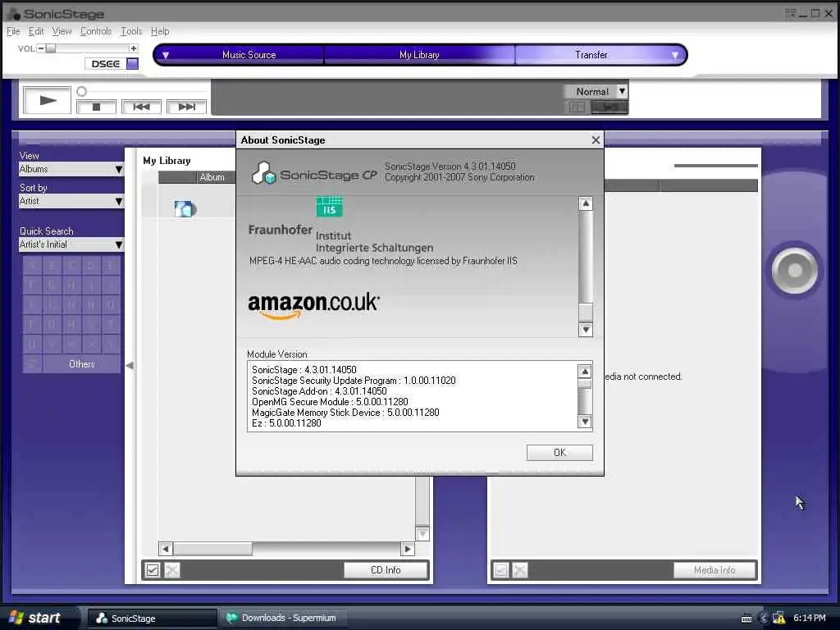This screenshot has height=630, width=840.
Task: Click the repeat mode icon below Normal
Action: [x=577, y=107]
